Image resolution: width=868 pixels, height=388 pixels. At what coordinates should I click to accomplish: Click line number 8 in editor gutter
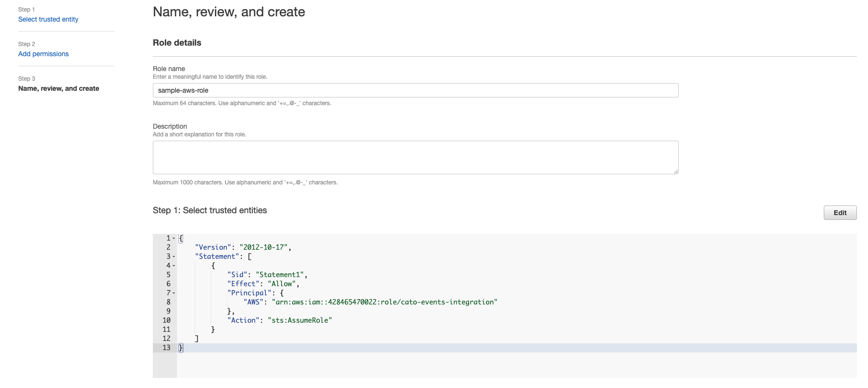168,302
